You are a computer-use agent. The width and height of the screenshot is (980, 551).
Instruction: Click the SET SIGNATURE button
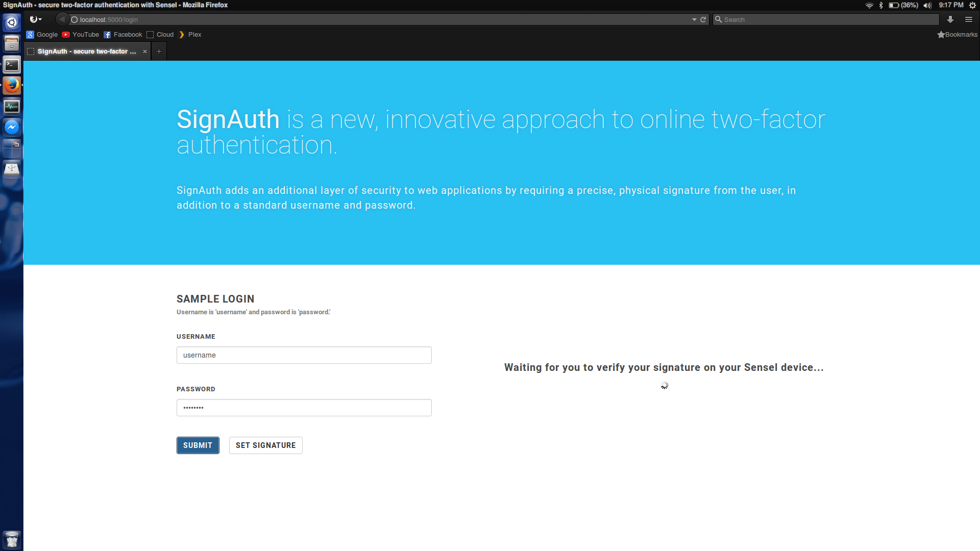pos(265,445)
